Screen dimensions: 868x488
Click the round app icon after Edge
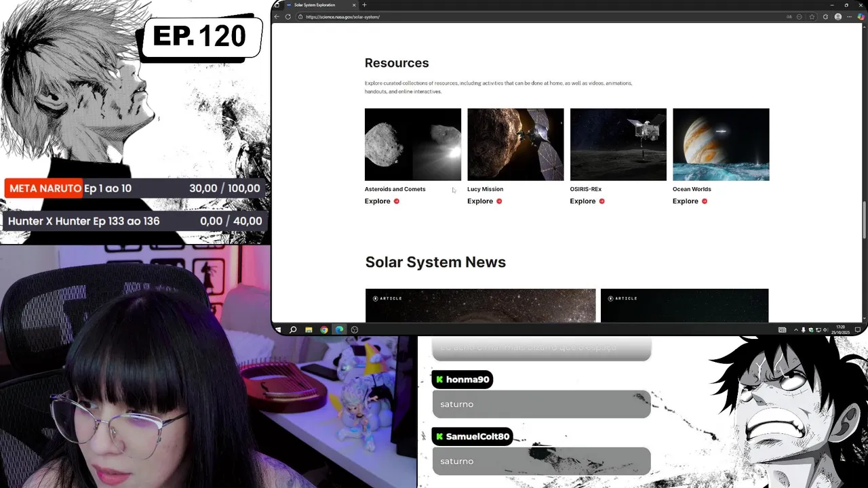355,330
